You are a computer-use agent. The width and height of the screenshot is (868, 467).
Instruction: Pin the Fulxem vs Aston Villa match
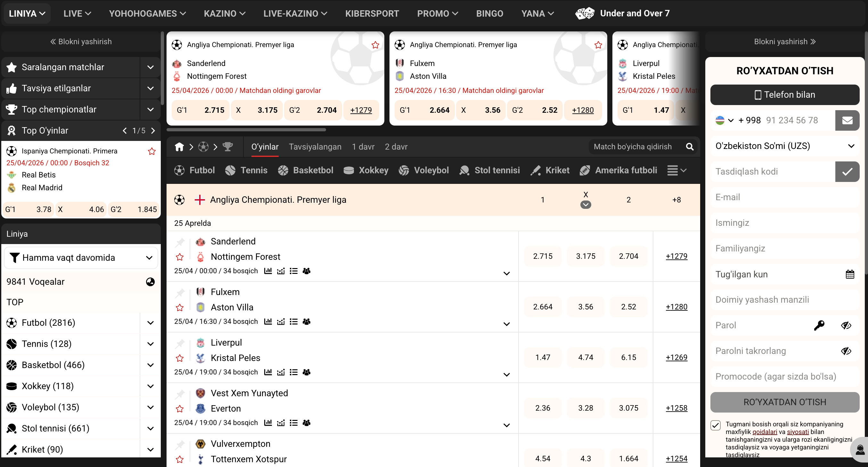click(x=180, y=292)
